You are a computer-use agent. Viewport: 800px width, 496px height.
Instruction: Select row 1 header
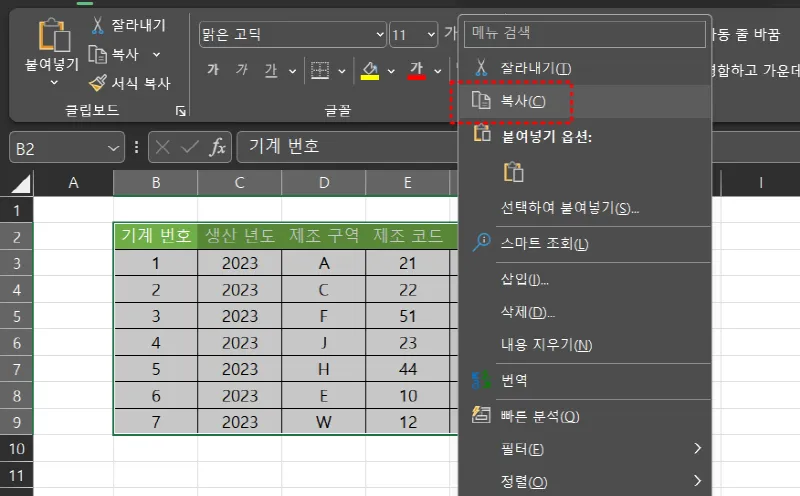tap(16, 210)
